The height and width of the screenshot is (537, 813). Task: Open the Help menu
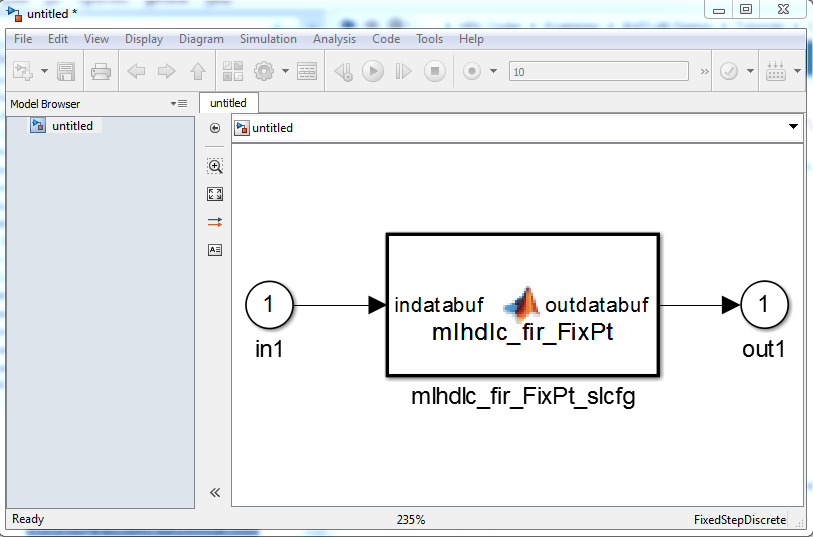[x=471, y=39]
